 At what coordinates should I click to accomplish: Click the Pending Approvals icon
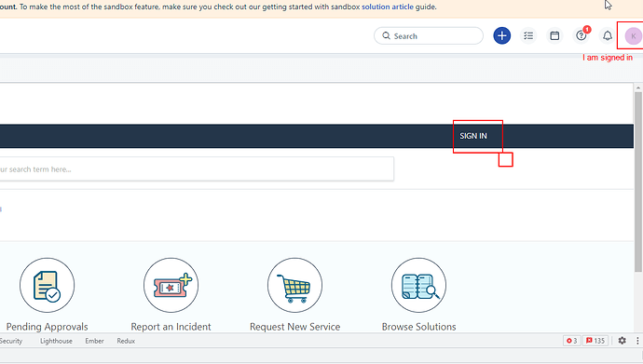(x=48, y=286)
